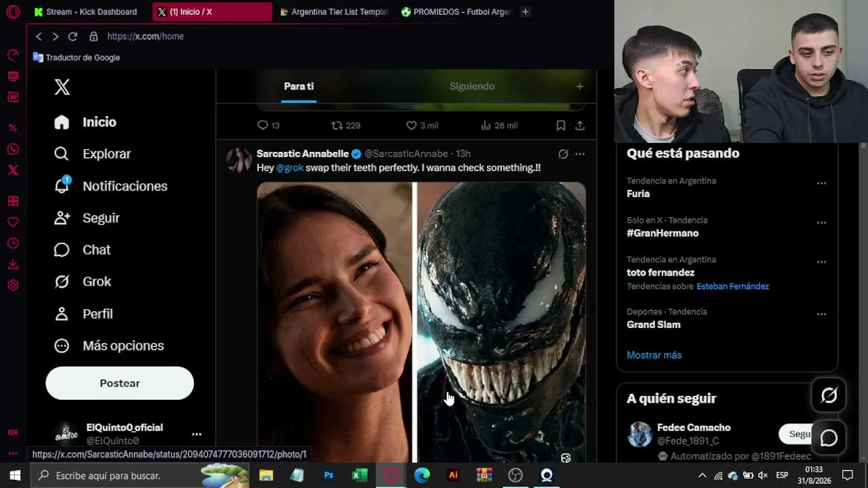Bookmark the post above Sarcastic Annabelle's
This screenshot has width=868, height=488.
pos(561,125)
